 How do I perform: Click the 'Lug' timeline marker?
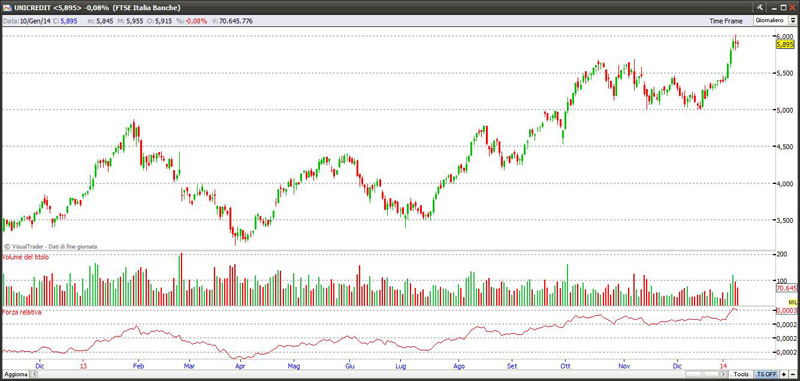[401, 366]
